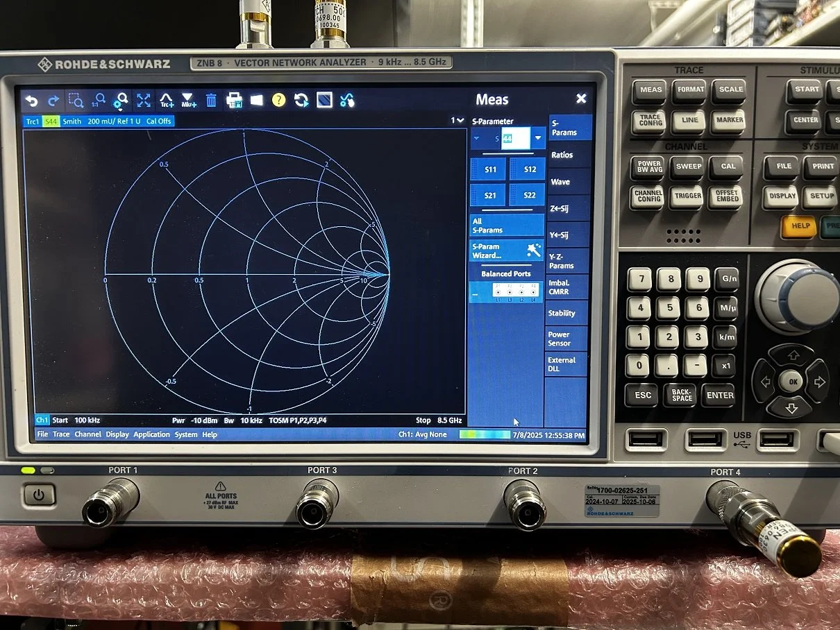Click the Trc1 trace label
840x630 pixels.
[32, 121]
